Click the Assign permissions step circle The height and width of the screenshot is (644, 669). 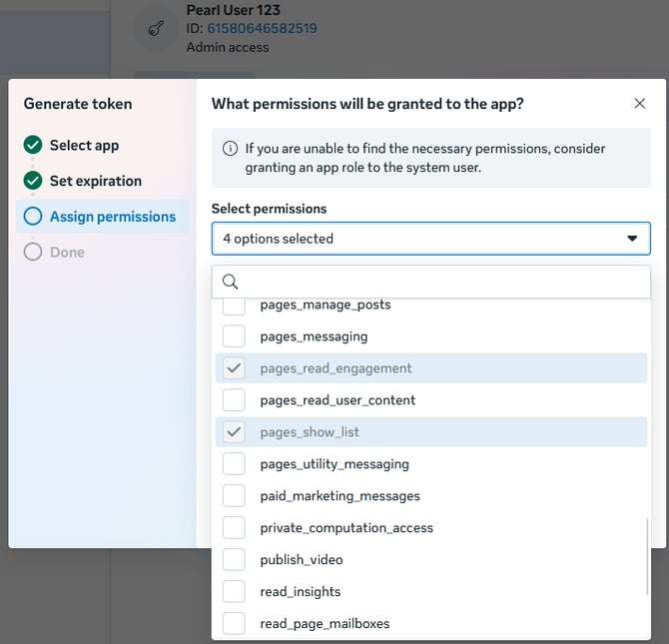[x=33, y=217]
